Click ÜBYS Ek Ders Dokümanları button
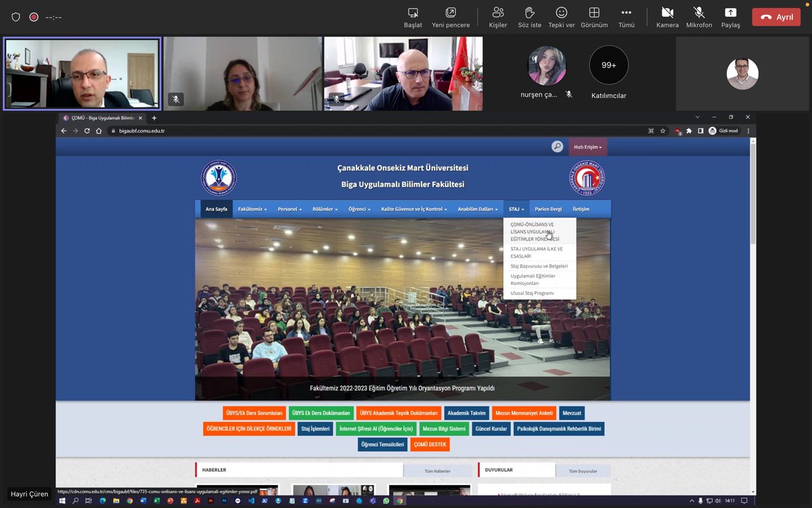This screenshot has width=812, height=508. 321,412
